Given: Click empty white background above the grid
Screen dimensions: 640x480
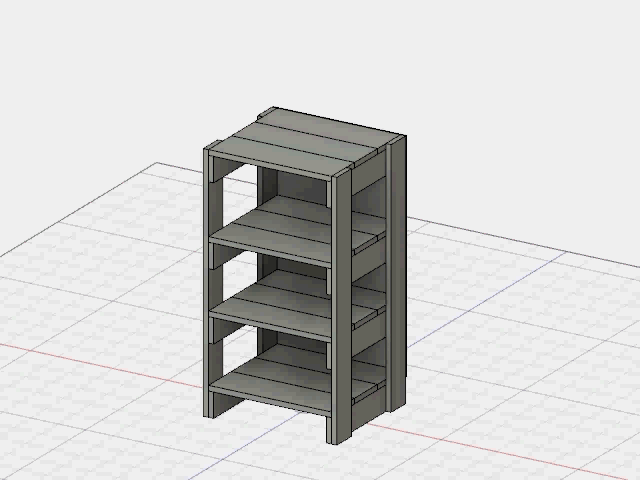Looking at the screenshot, I should click(x=500, y=80).
